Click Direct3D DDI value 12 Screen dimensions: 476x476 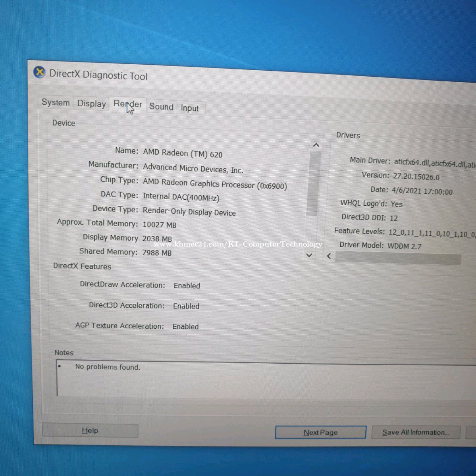(394, 218)
